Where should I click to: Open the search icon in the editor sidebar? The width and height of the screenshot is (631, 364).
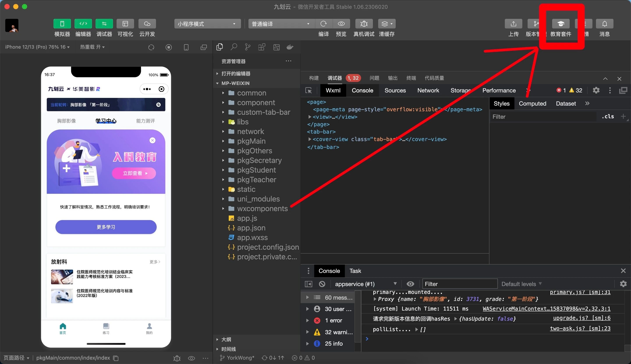coord(234,47)
